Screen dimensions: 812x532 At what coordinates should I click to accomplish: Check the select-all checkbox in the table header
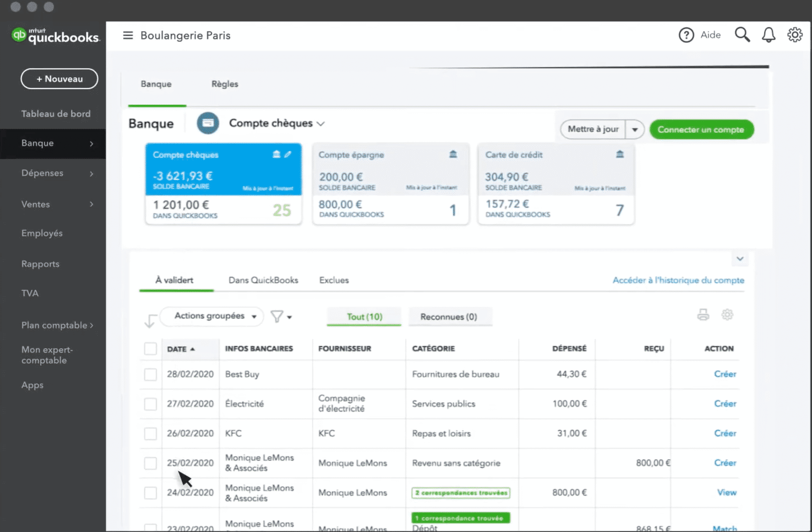pyautogui.click(x=150, y=348)
